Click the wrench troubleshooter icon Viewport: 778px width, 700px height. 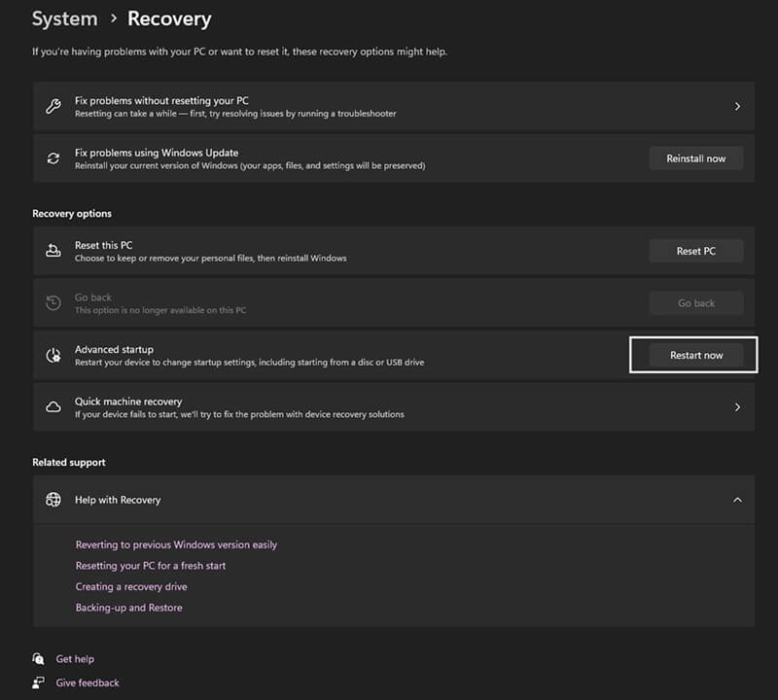point(53,106)
